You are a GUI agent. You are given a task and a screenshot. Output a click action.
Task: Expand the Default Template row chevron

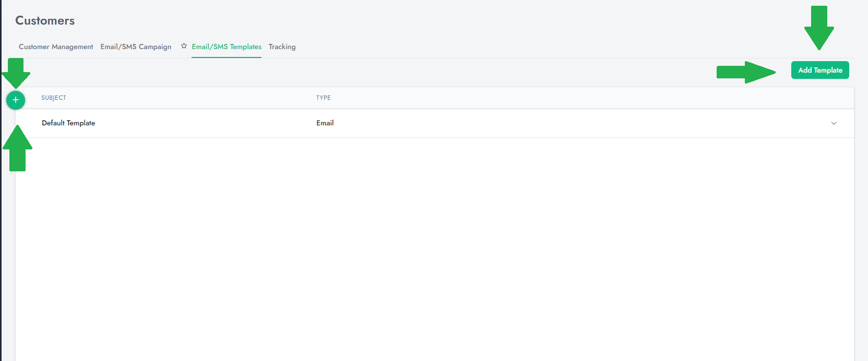pyautogui.click(x=834, y=123)
